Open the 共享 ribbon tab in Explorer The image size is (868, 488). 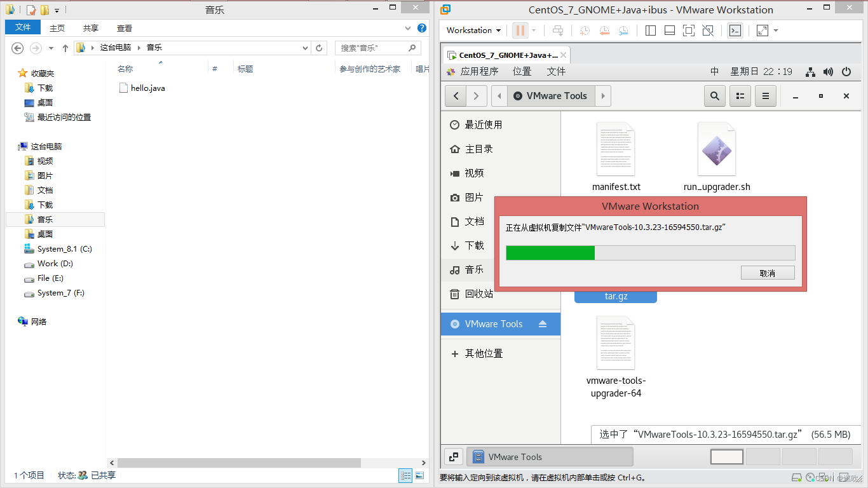click(91, 28)
